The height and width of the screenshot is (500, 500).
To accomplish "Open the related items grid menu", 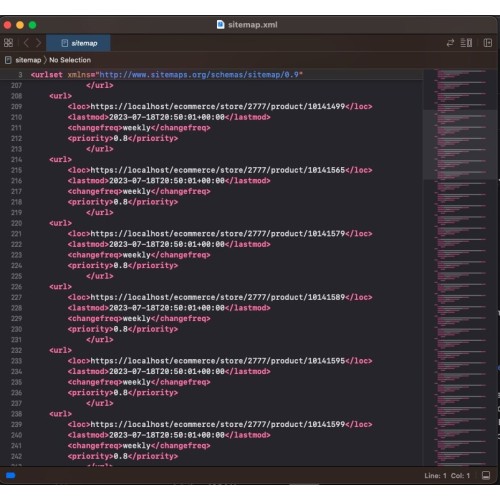I will 8,43.
